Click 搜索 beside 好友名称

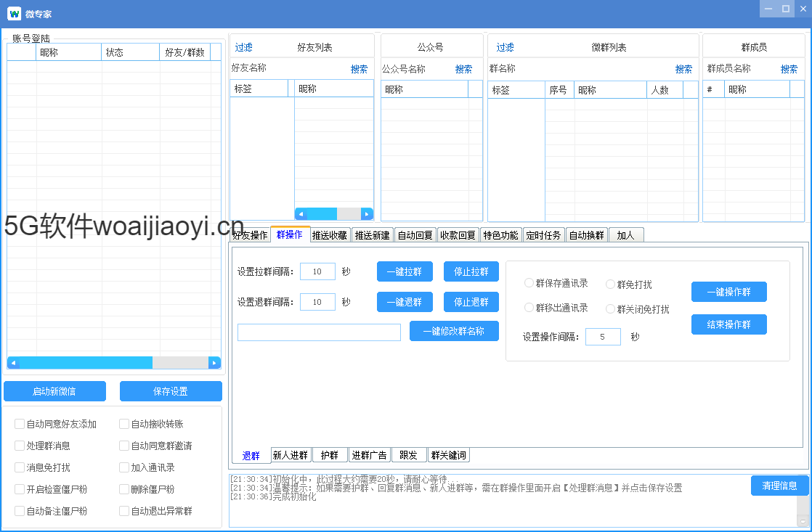tap(359, 69)
